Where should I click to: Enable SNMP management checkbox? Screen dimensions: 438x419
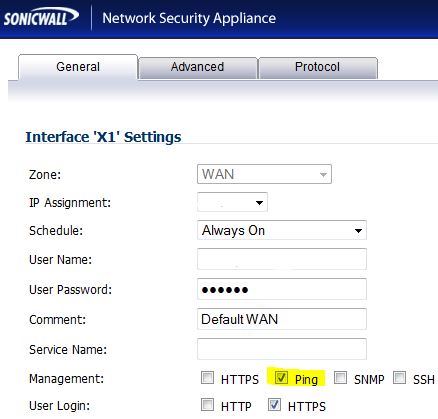point(340,378)
